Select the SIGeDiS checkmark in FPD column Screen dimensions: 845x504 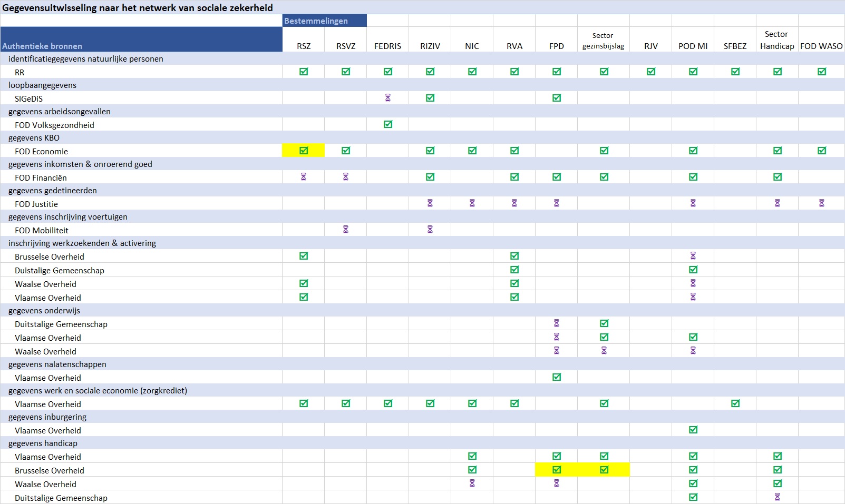tap(557, 98)
